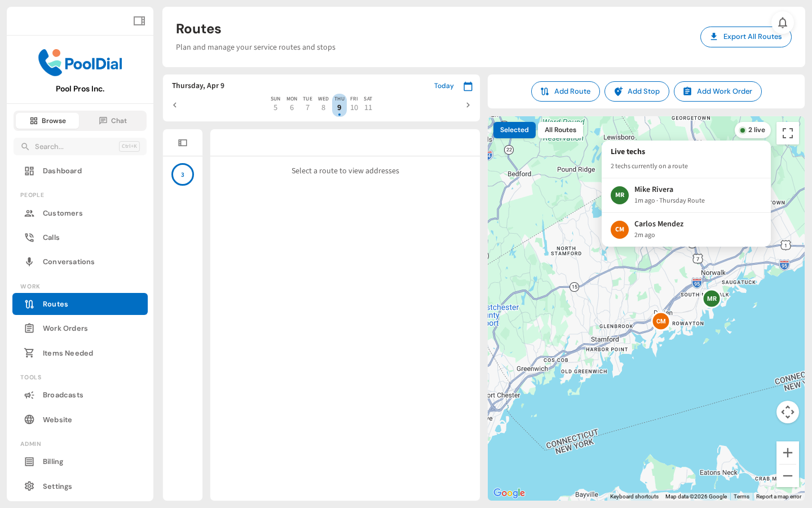The height and width of the screenshot is (508, 812).
Task: Switch to the Chat tab
Action: point(113,121)
